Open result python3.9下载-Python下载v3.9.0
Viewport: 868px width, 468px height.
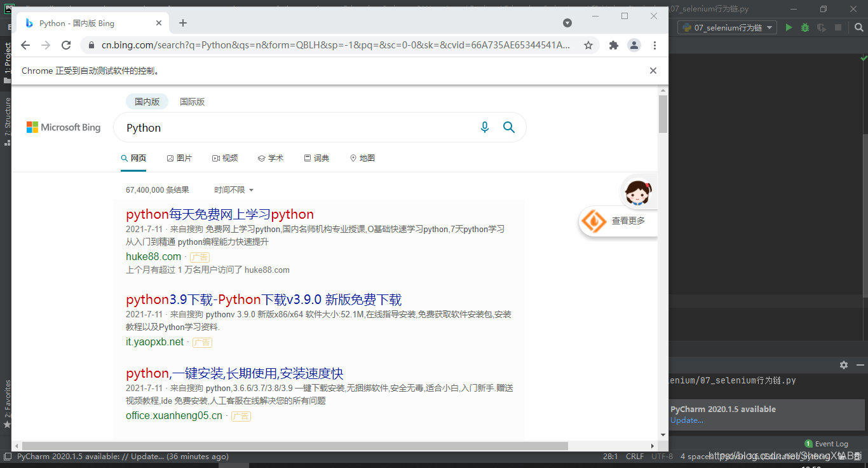click(x=264, y=299)
